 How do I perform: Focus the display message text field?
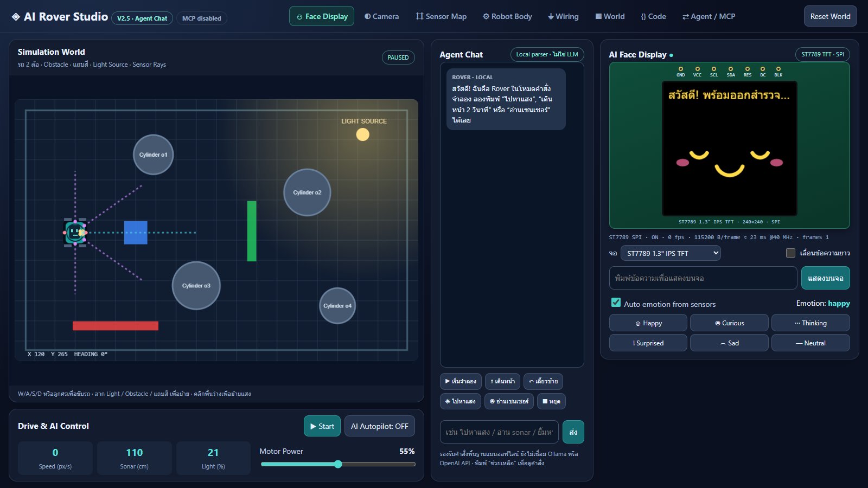(703, 278)
